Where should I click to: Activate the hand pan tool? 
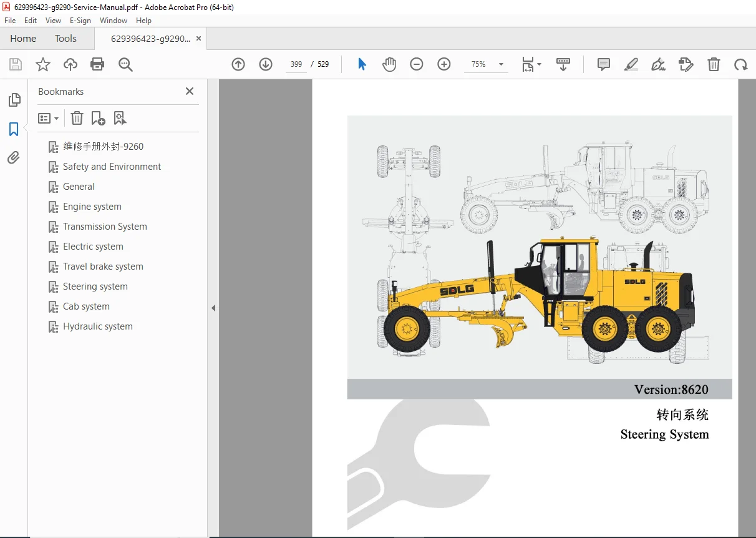tap(389, 64)
